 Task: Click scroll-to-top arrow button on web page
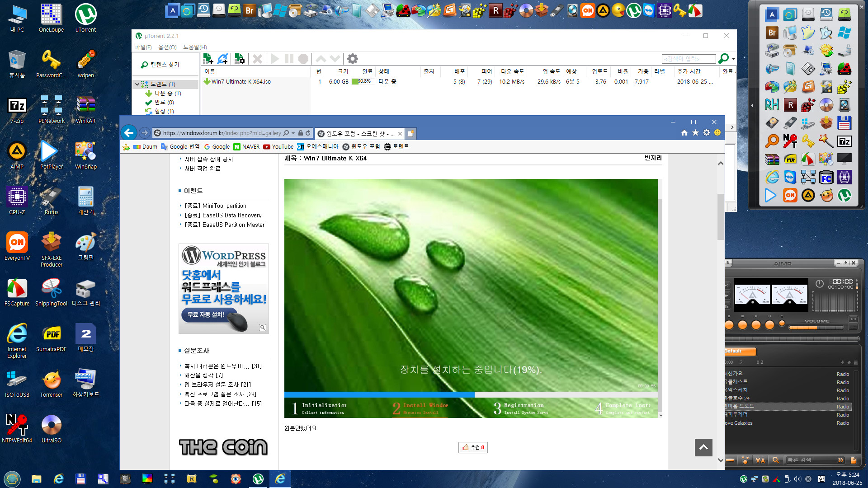(703, 447)
